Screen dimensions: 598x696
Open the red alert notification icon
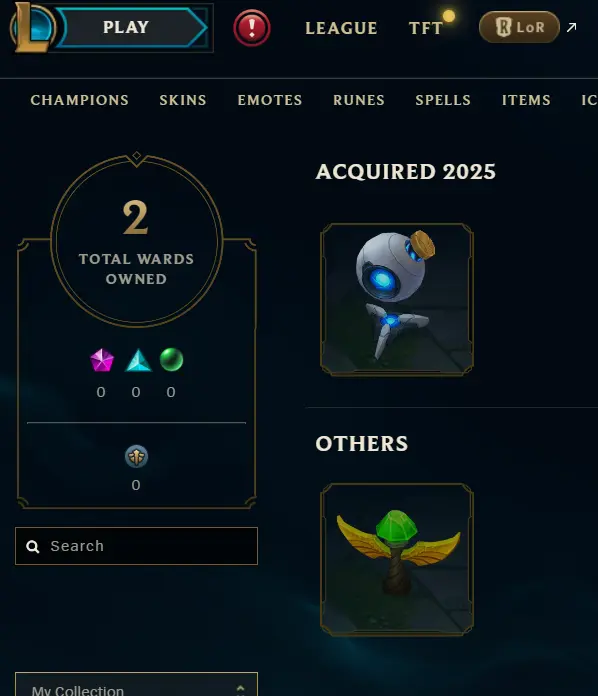pos(252,28)
